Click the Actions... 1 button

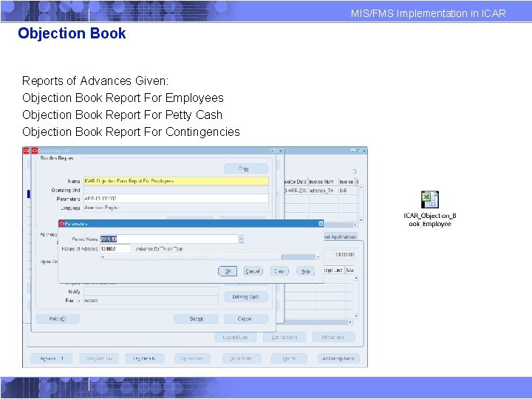pyautogui.click(x=51, y=358)
